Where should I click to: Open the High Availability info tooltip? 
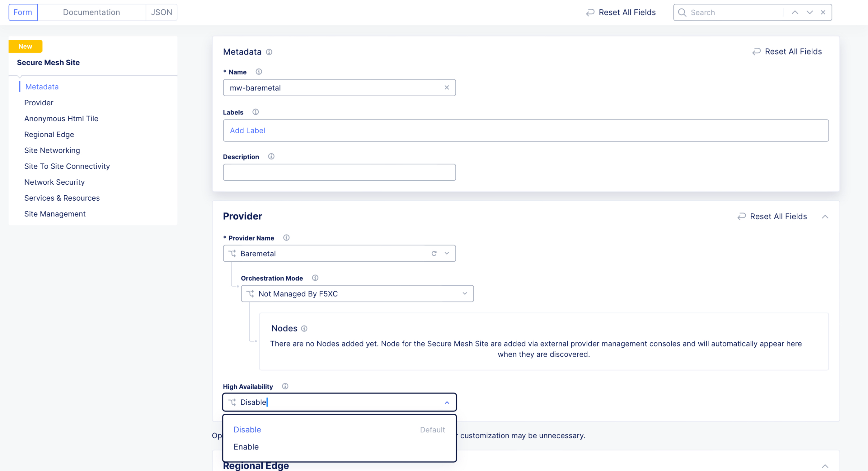285,386
